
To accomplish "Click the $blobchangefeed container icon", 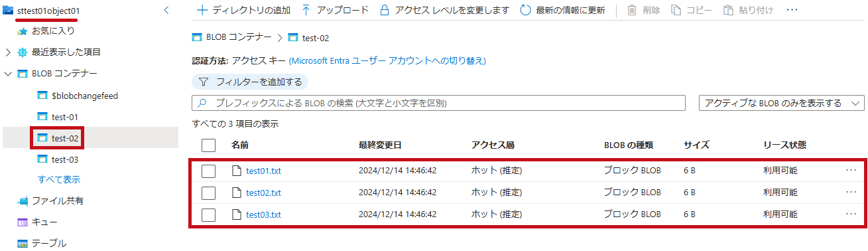I will (43, 96).
